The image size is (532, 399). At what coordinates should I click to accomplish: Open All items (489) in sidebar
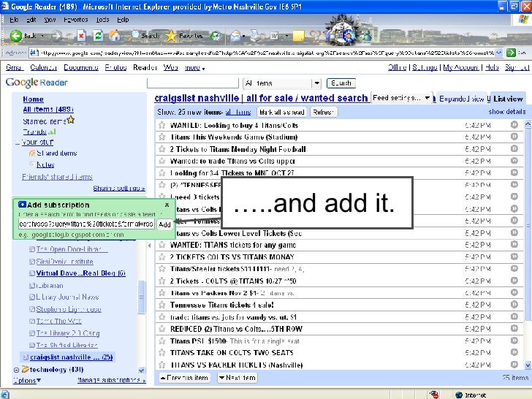(x=47, y=110)
